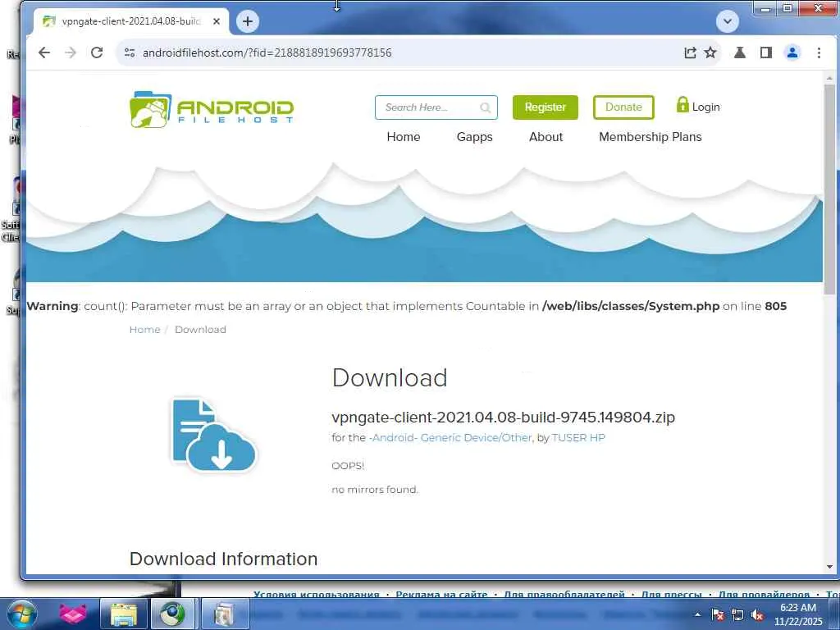840x630 pixels.
Task: Open the extensions flask icon
Action: coord(740,52)
